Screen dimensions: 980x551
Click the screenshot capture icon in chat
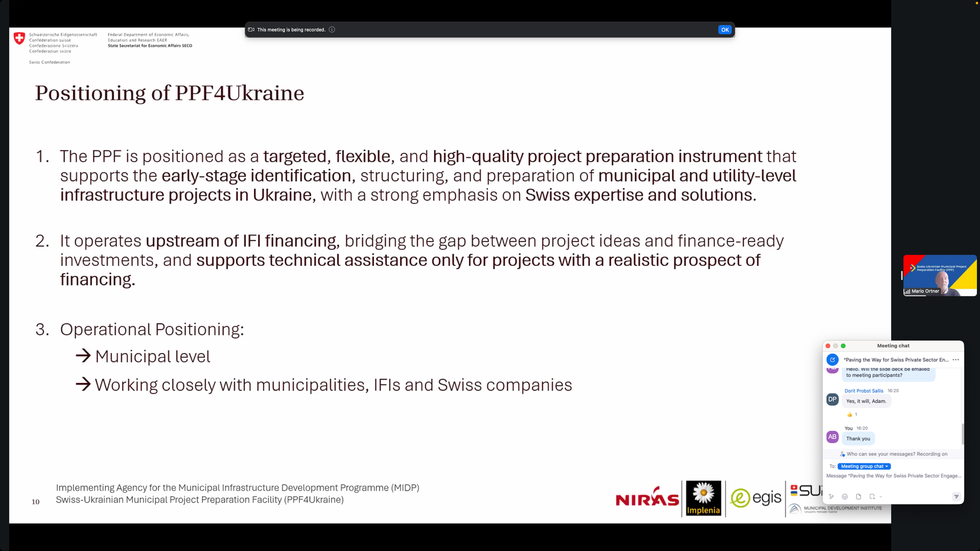(x=872, y=497)
